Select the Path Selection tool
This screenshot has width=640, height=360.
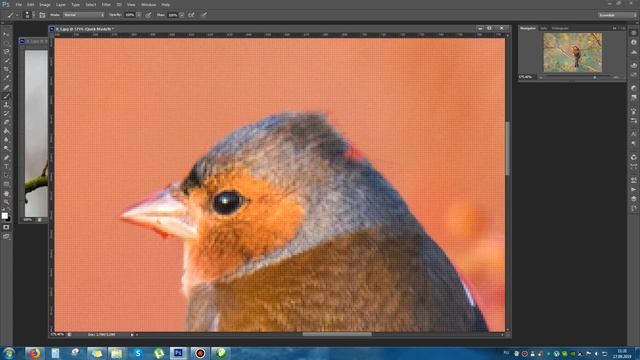(x=6, y=176)
